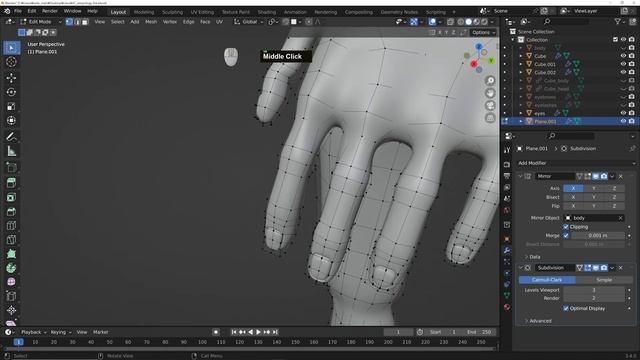Select the Knife tool
Viewport: 640px width, 360px height.
tap(11, 240)
